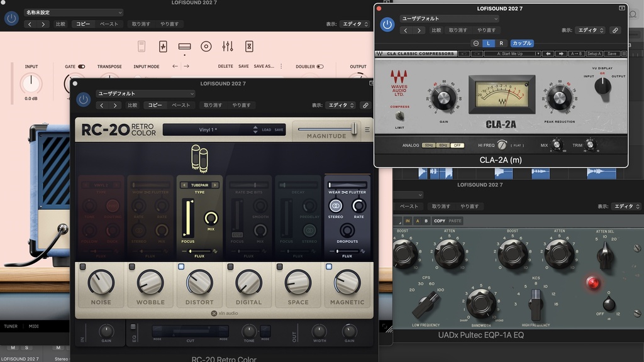
Task: Open ユーザデフォルト dropdown in CLA-2A window
Action: tap(449, 18)
